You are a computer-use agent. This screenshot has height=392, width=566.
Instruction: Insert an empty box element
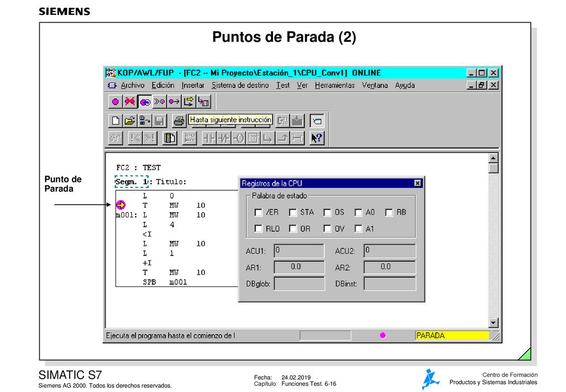point(253,138)
